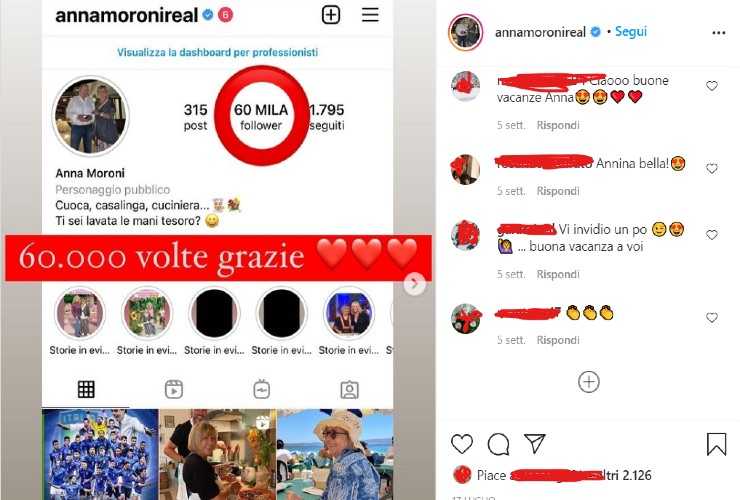The width and height of the screenshot is (740, 500).
Task: Like the 'Vi invidio un po' comment
Action: coord(712,235)
